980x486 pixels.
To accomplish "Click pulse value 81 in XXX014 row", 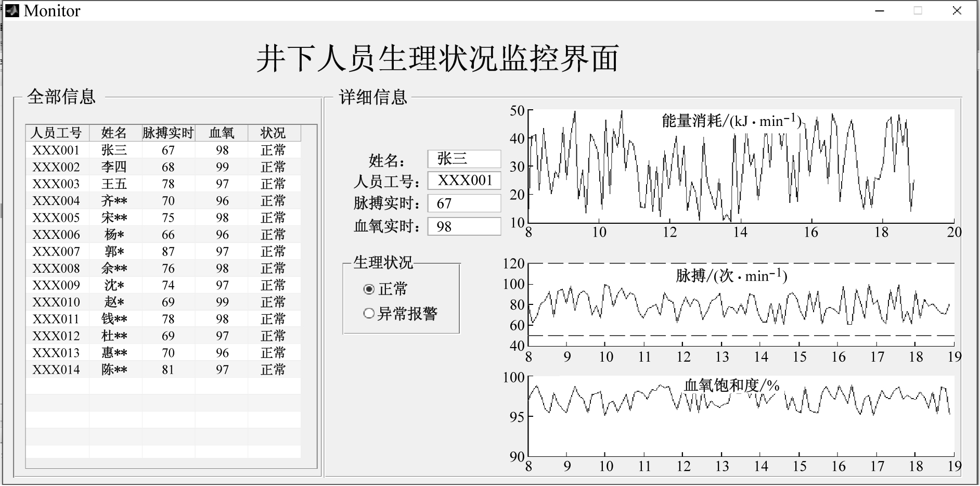I will pyautogui.click(x=168, y=370).
